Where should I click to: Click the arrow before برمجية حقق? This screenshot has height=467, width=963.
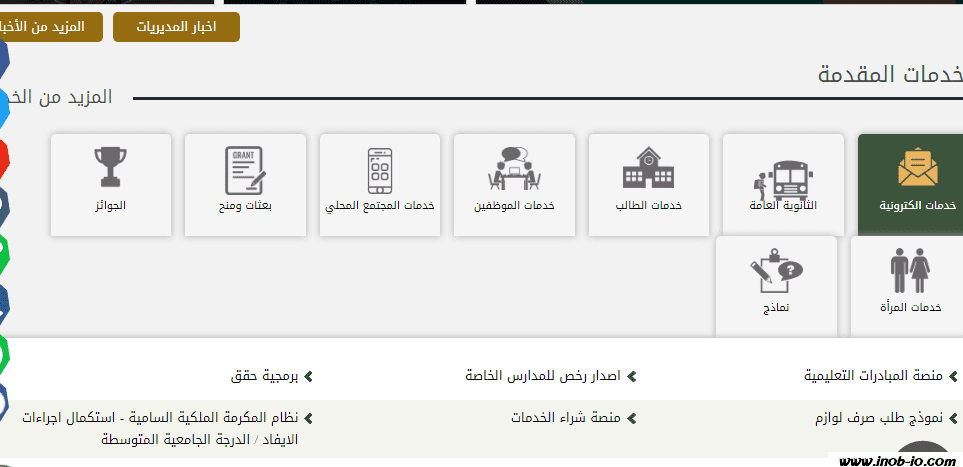point(308,377)
